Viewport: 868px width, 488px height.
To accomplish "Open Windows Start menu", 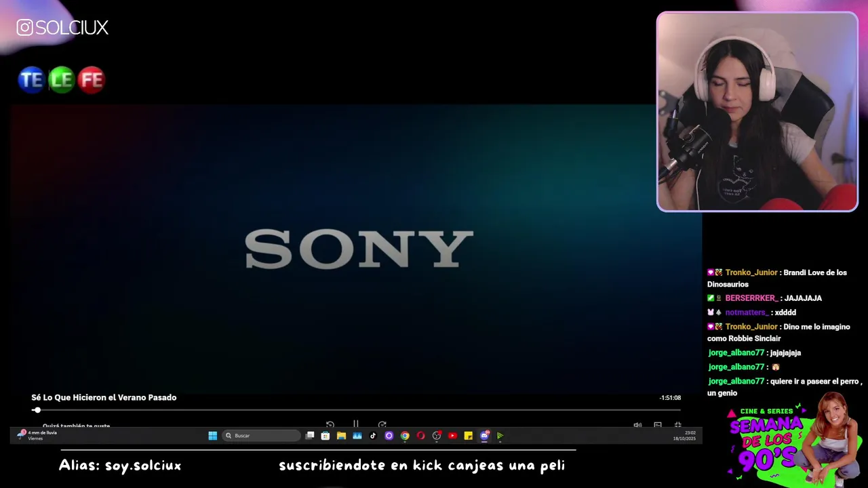I will pyautogui.click(x=212, y=436).
